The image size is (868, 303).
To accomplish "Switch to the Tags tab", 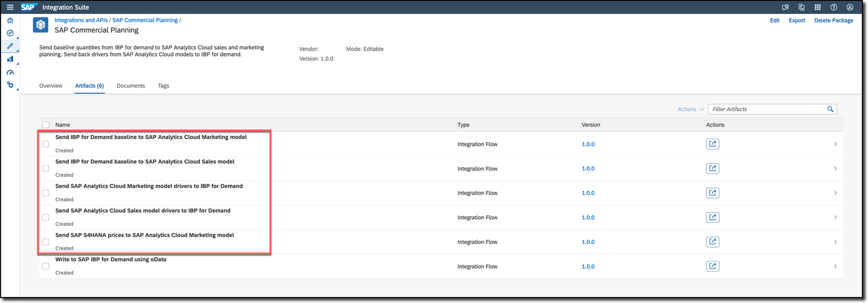I will (x=163, y=86).
